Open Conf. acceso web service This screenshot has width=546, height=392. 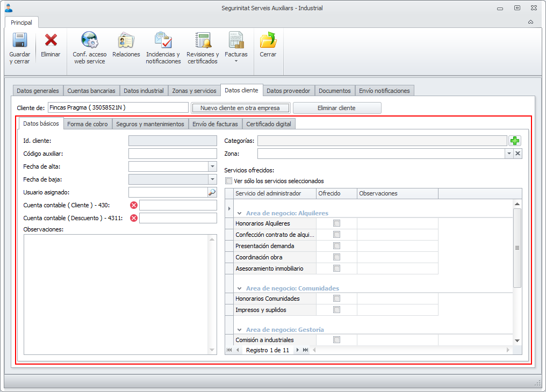(89, 41)
